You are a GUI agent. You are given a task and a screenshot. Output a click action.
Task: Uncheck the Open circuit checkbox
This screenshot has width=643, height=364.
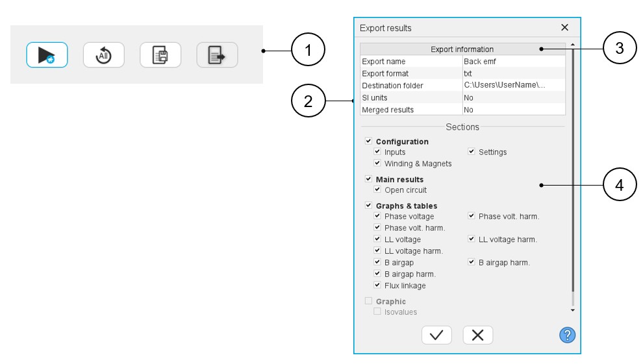377,190
